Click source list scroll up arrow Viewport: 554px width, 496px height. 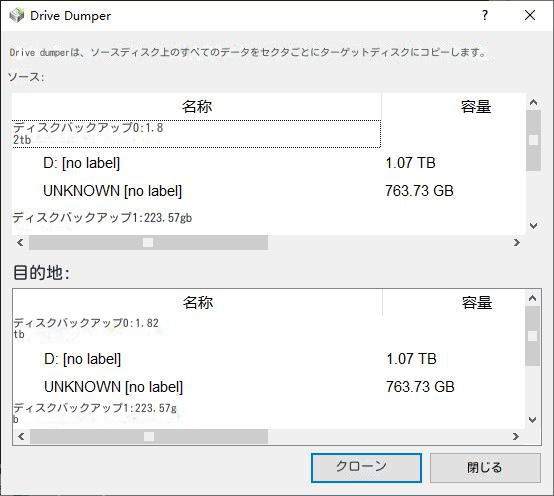click(x=534, y=102)
